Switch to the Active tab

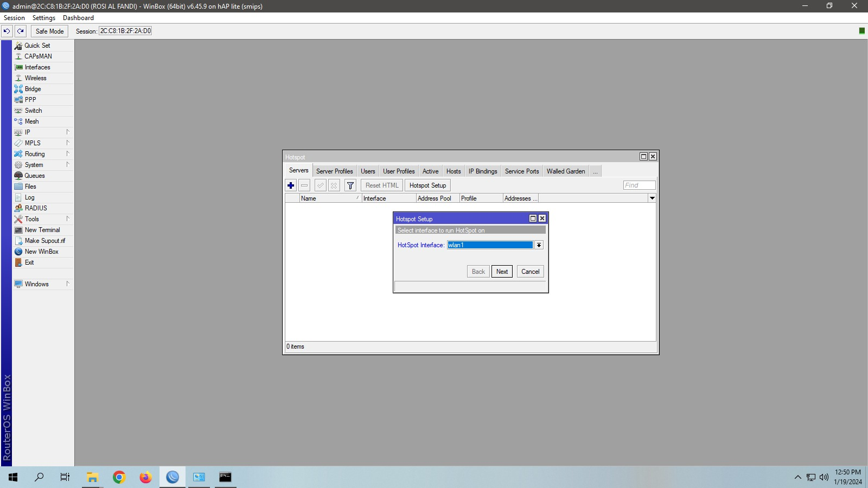tap(430, 171)
